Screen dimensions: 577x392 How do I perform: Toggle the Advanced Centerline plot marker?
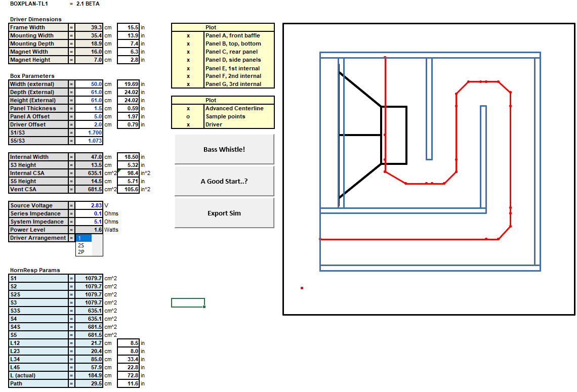click(188, 108)
